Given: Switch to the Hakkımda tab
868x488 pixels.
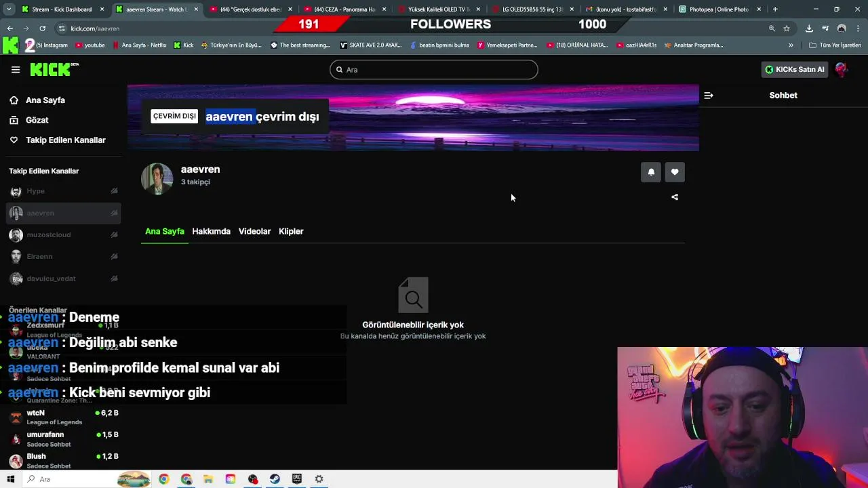Looking at the screenshot, I should coord(211,231).
